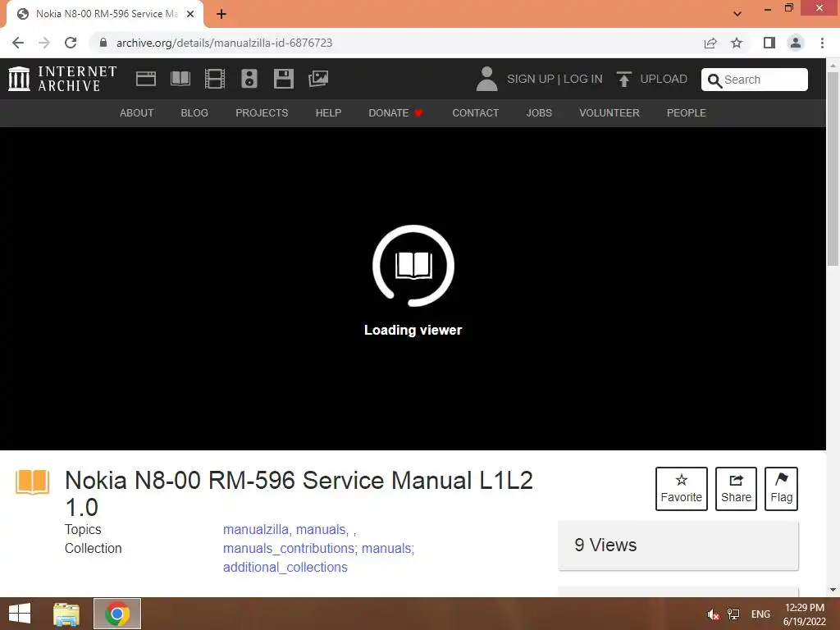Open the Web (Wayback Machine) media icon

(146, 79)
